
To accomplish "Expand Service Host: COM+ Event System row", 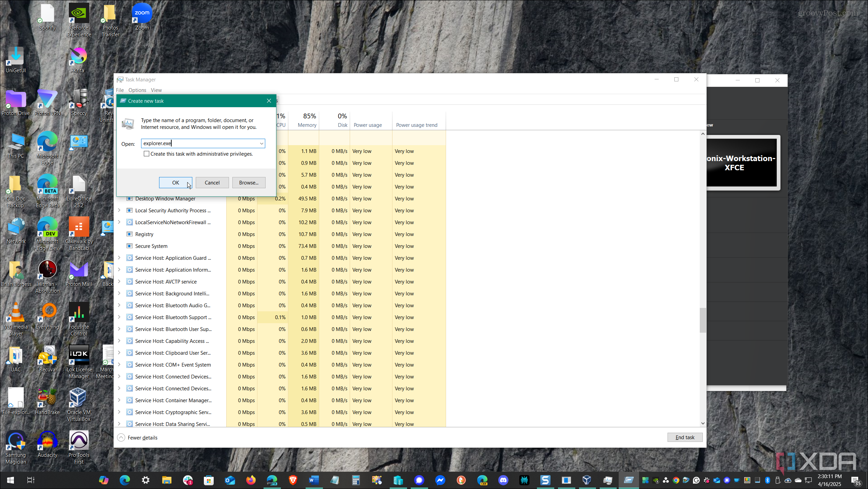I will [x=119, y=365].
